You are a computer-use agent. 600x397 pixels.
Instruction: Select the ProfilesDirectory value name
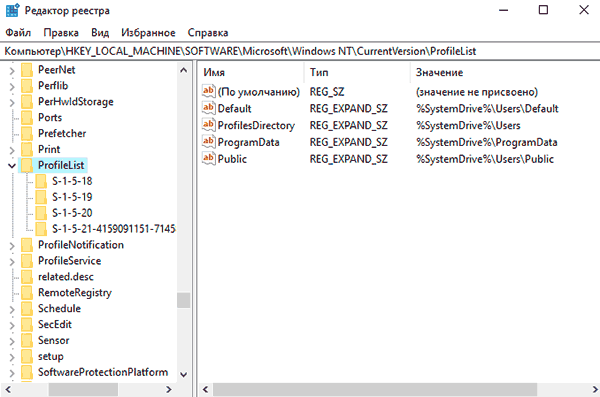(x=256, y=125)
